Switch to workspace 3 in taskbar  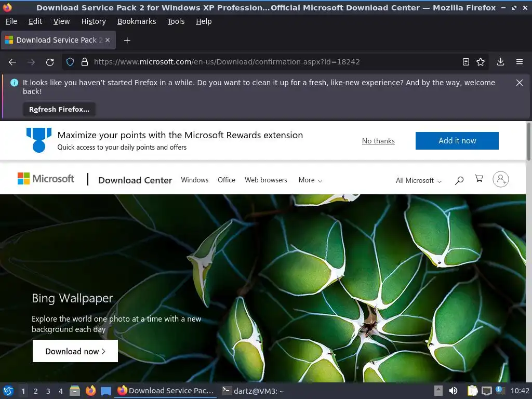48,391
